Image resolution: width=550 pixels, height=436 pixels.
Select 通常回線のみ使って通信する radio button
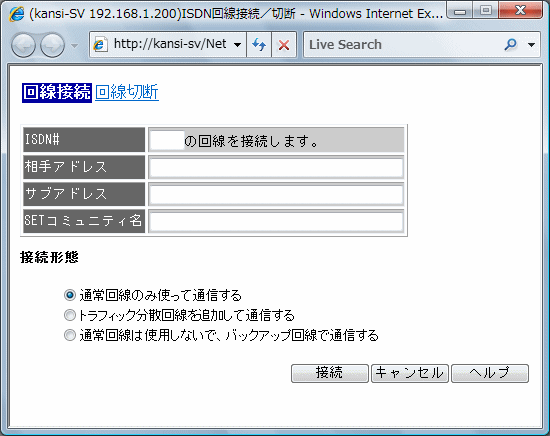coord(70,295)
